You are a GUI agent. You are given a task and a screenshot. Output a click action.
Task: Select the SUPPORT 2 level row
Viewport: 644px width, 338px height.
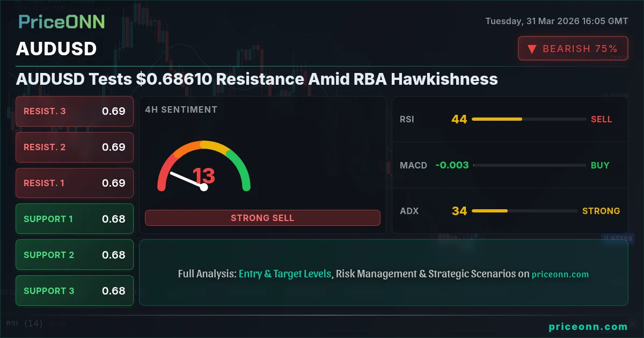(x=75, y=255)
